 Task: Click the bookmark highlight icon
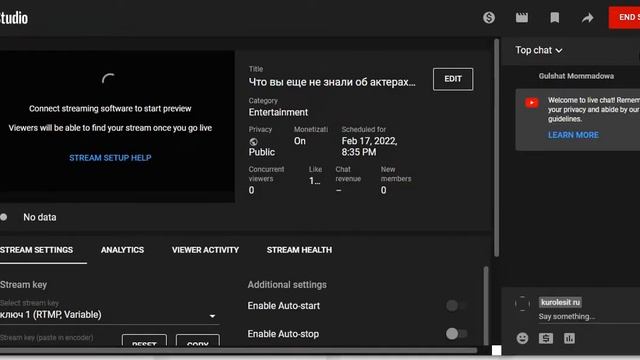[x=554, y=18]
